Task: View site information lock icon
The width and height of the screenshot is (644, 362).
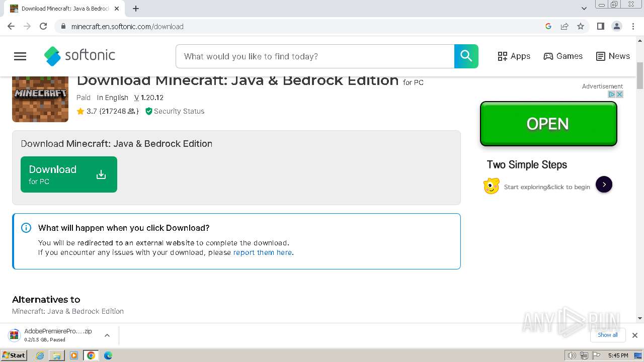Action: (x=63, y=26)
